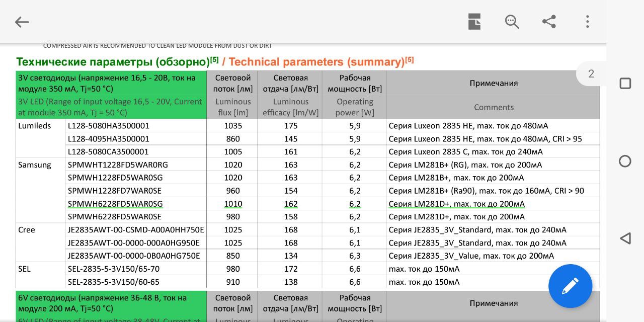
Task: Select part number SEL-2835-5-3V150/60-65
Action: (x=114, y=282)
